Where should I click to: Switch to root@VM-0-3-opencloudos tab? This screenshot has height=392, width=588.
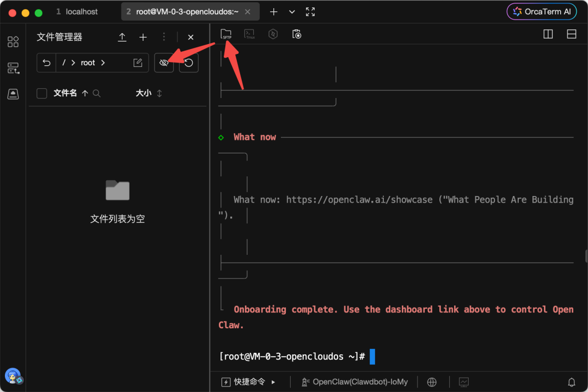click(x=187, y=11)
